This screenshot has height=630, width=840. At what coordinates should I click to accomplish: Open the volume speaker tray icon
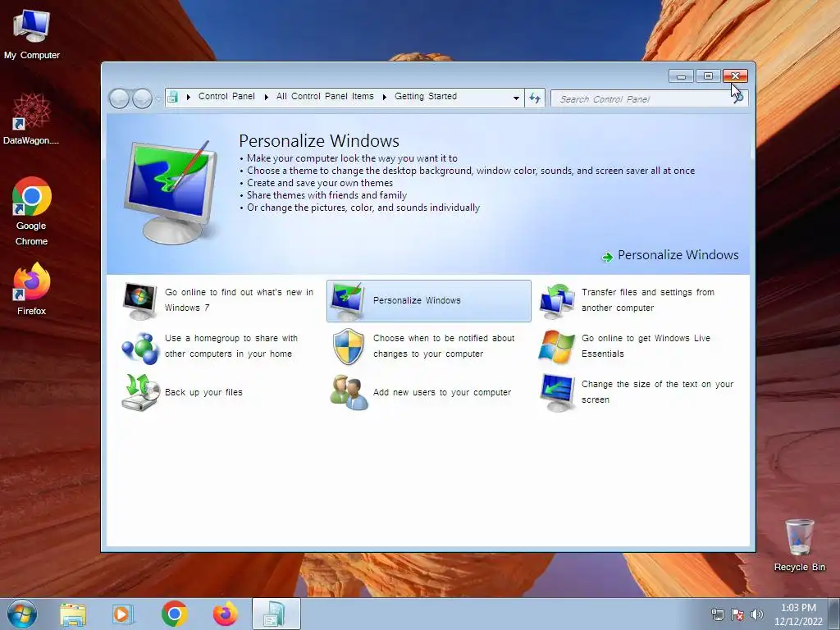point(757,614)
